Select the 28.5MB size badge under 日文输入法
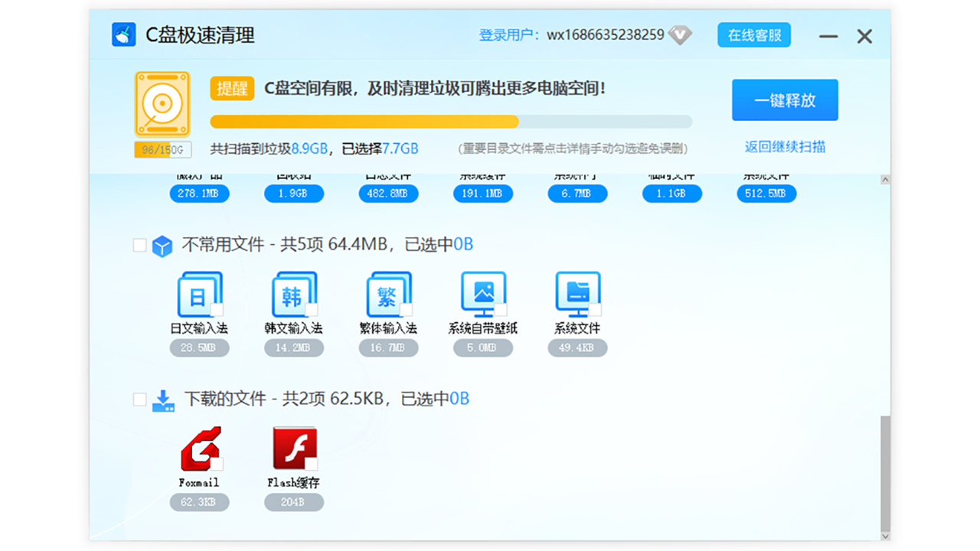Viewport: 980px width, 551px height. [200, 348]
